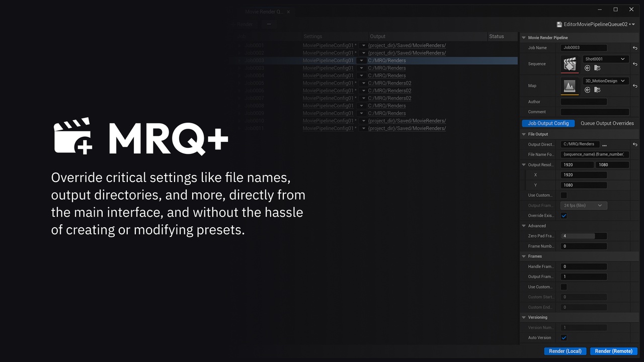Click the Y resolution field showing 1080

pos(584,185)
